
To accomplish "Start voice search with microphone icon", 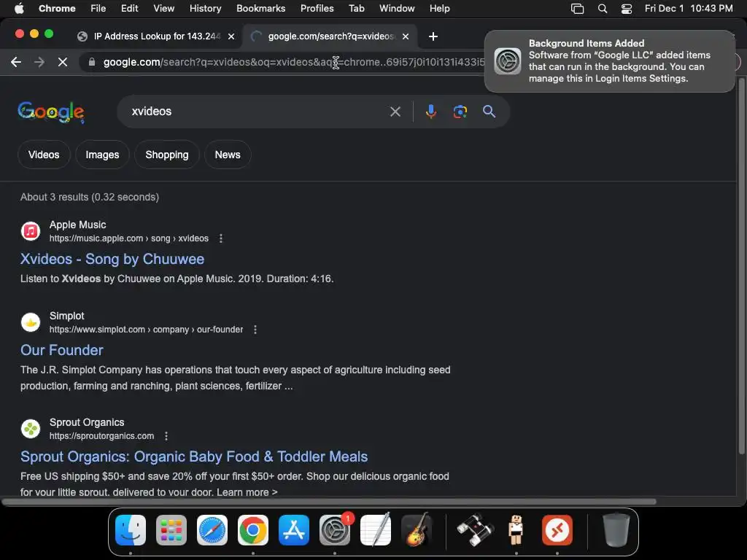I will point(430,112).
